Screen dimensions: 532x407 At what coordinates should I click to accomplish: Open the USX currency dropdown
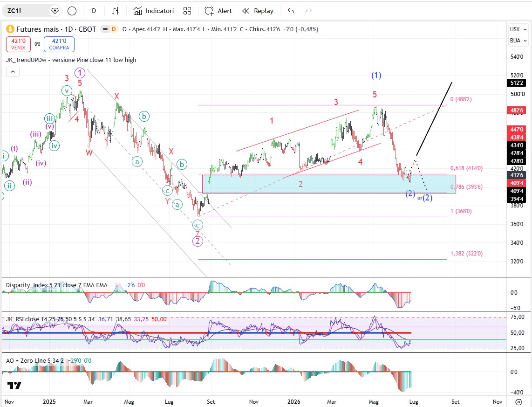(x=518, y=29)
